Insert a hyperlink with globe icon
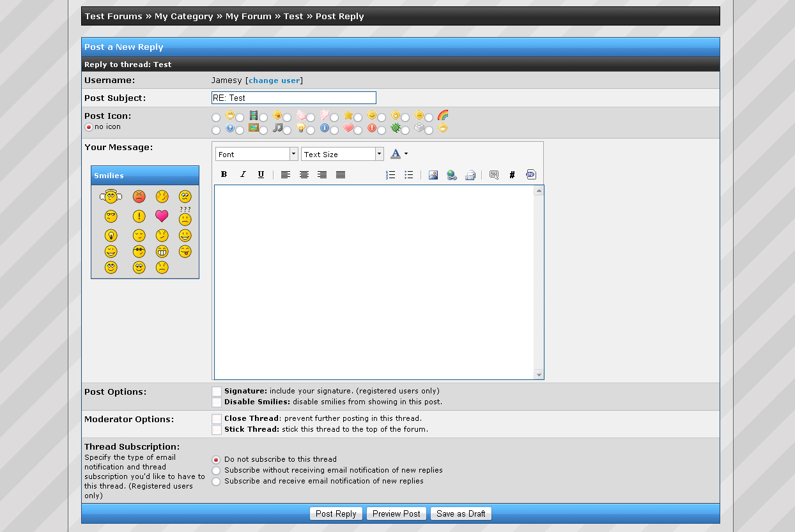The image size is (795, 532). click(x=452, y=174)
